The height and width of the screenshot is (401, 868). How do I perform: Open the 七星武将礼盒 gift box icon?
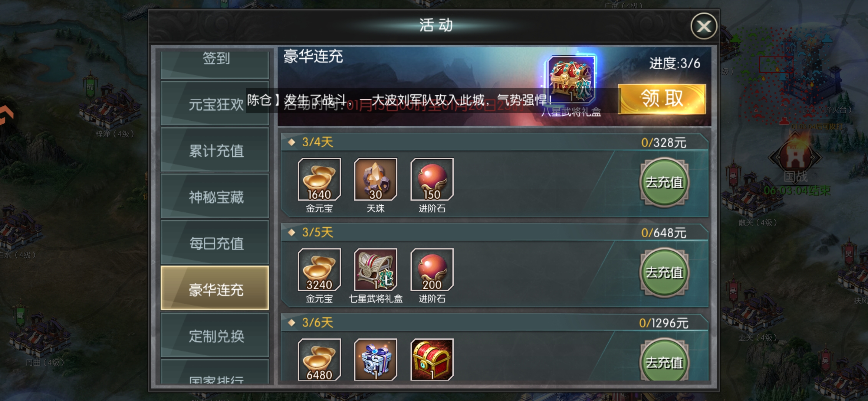(x=375, y=270)
